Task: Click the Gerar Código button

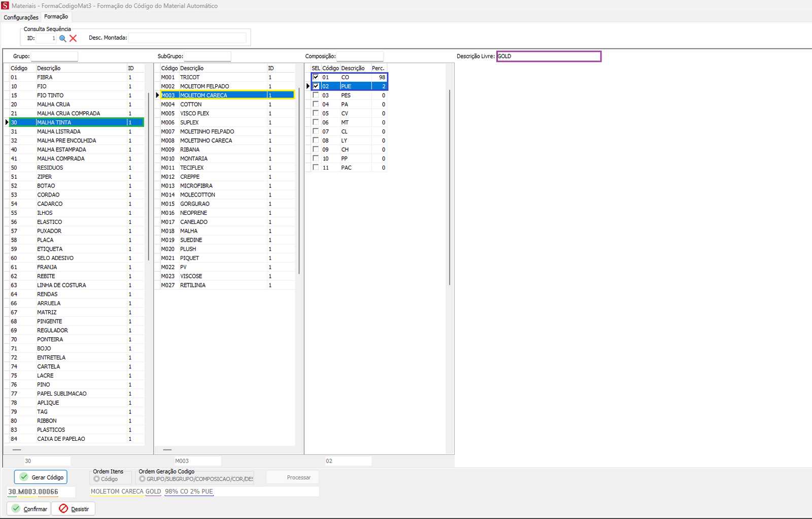Action: (41, 477)
